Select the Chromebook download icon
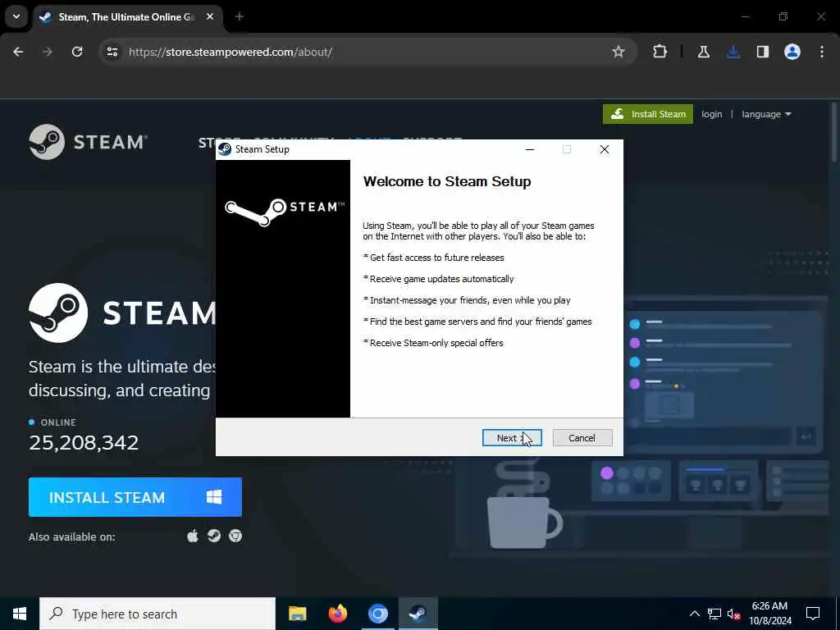 click(235, 536)
